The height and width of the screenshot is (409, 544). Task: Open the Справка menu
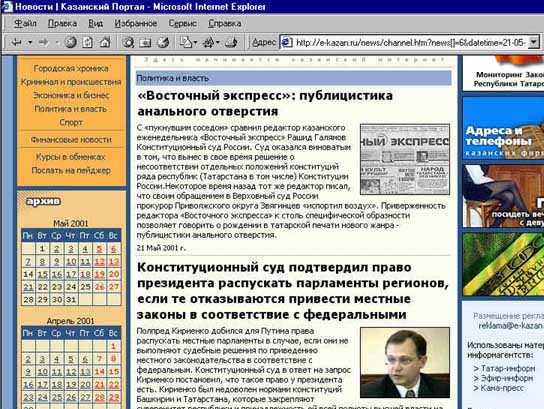(x=224, y=23)
